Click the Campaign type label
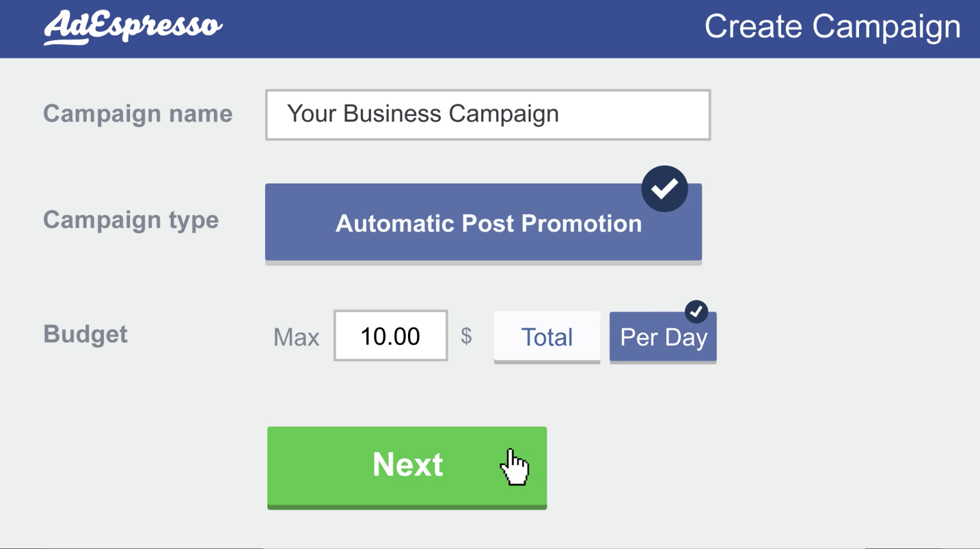This screenshot has height=549, width=980. [131, 221]
